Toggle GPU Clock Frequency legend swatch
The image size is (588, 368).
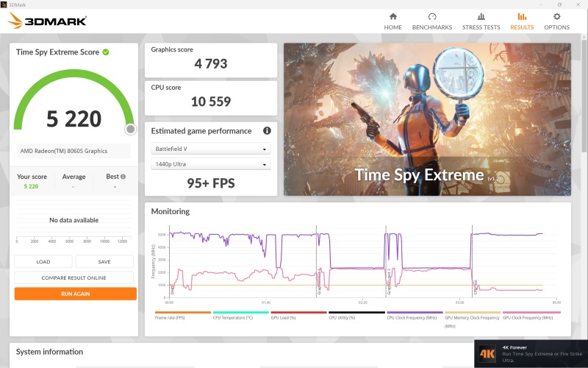(531, 312)
